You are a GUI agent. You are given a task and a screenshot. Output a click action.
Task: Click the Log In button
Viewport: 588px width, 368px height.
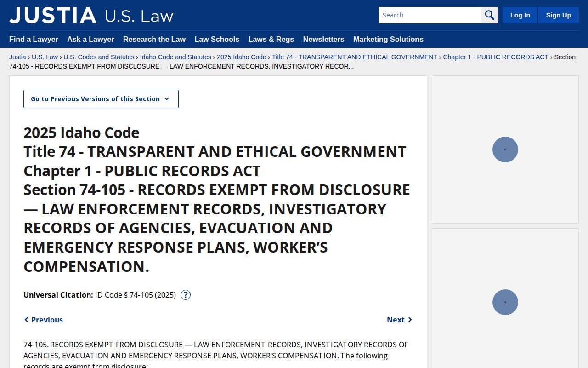tap(520, 15)
